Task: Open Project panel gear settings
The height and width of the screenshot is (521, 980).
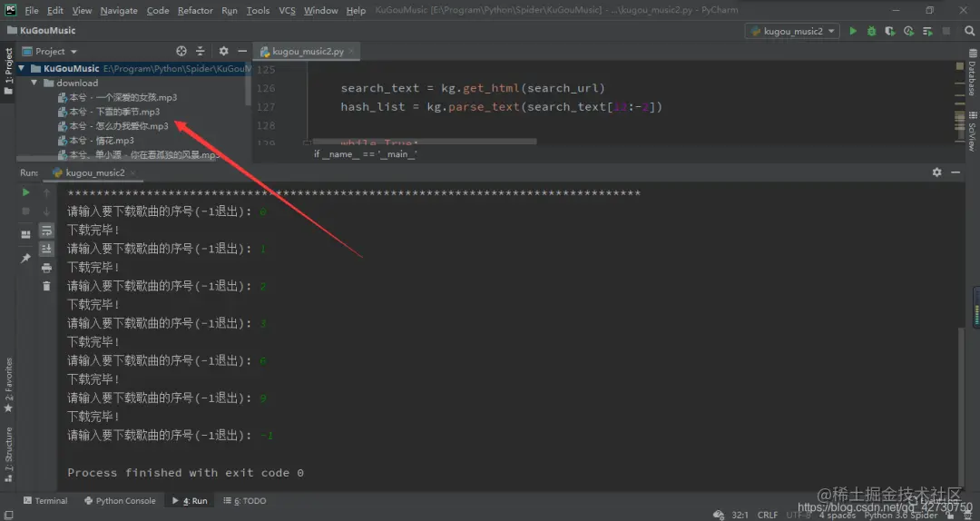Action: pyautogui.click(x=223, y=52)
